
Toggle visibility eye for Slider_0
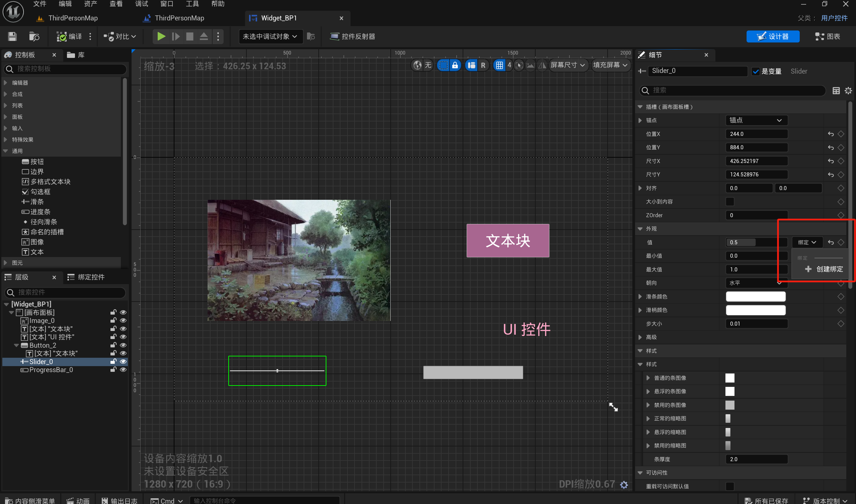click(123, 362)
